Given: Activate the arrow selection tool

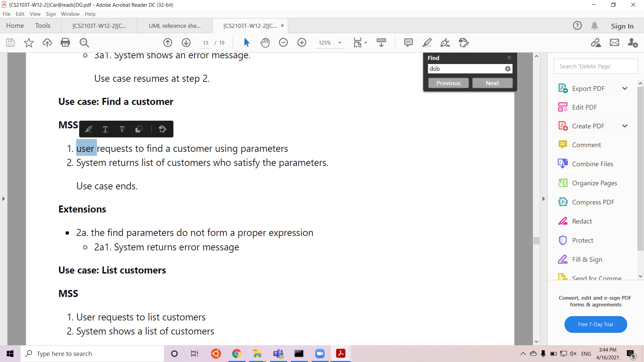Looking at the screenshot, I should tap(247, 43).
